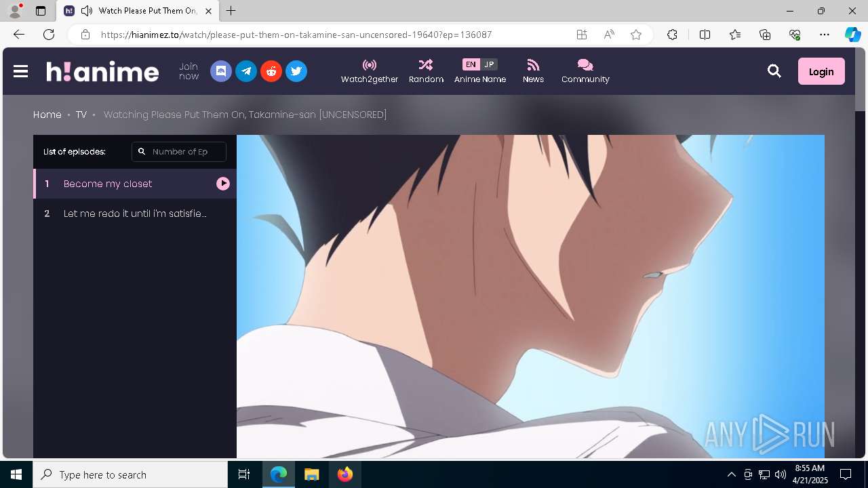Show hidden system tray icons
The width and height of the screenshot is (868, 488).
731,474
